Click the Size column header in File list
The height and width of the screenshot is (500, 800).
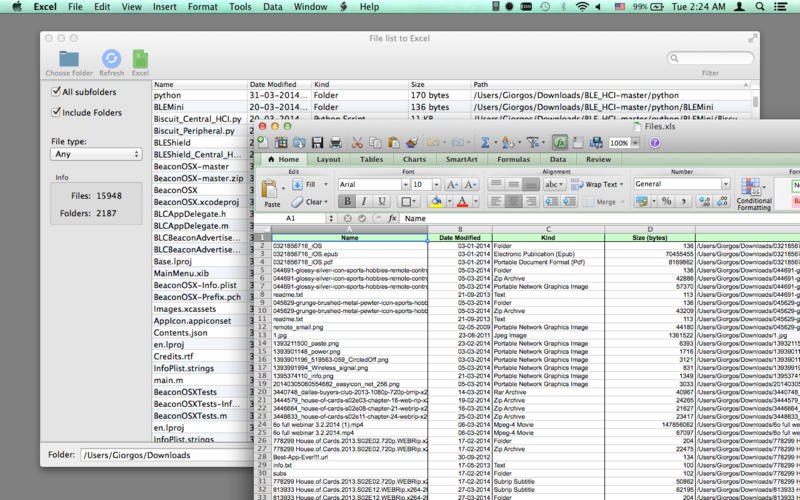click(440, 84)
